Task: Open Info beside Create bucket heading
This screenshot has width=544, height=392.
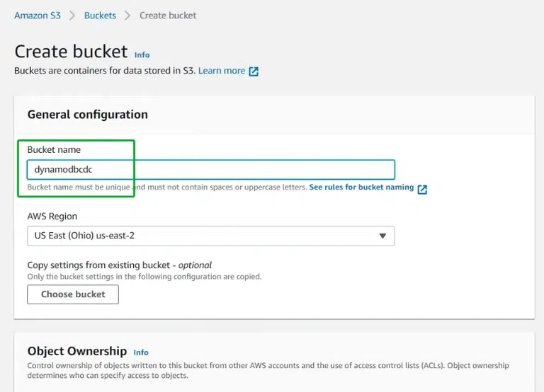Action: (x=142, y=54)
